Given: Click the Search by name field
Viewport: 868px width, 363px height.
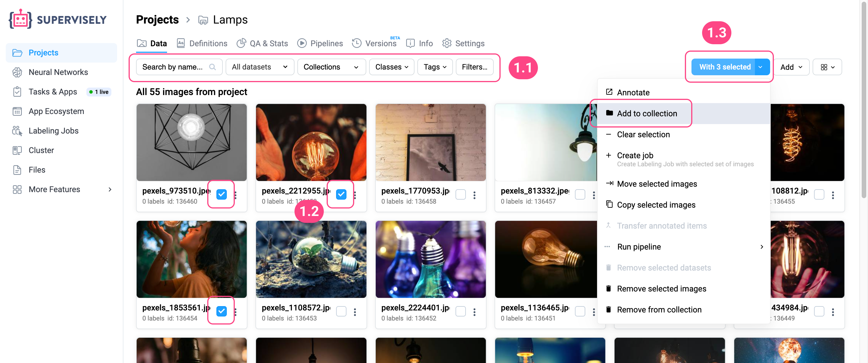Looking at the screenshot, I should tap(179, 67).
